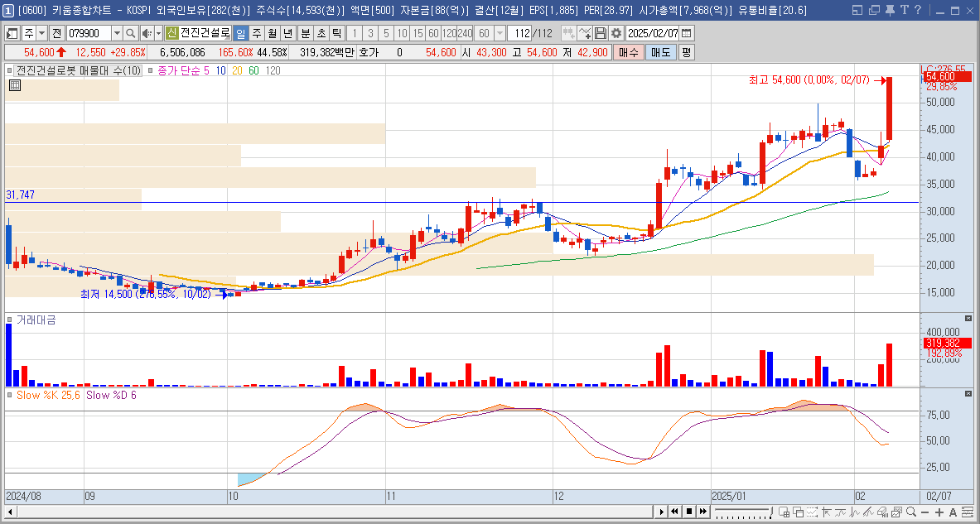Select the 분 minute period button

[x=305, y=33]
